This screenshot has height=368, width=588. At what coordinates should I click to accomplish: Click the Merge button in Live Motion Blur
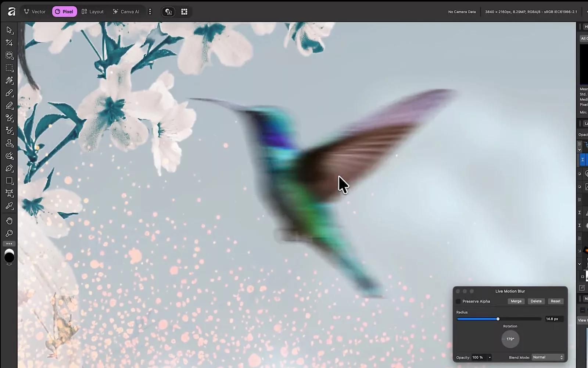(516, 301)
